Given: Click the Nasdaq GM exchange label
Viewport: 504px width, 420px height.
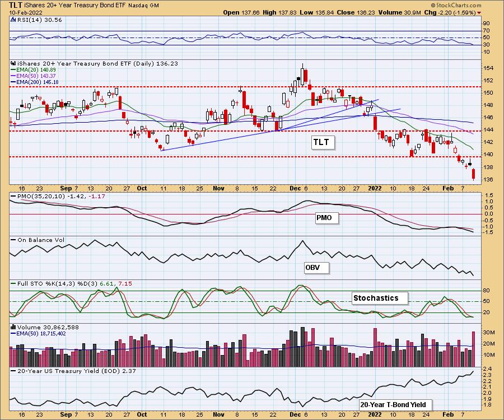Looking at the screenshot, I should tap(143, 6).
